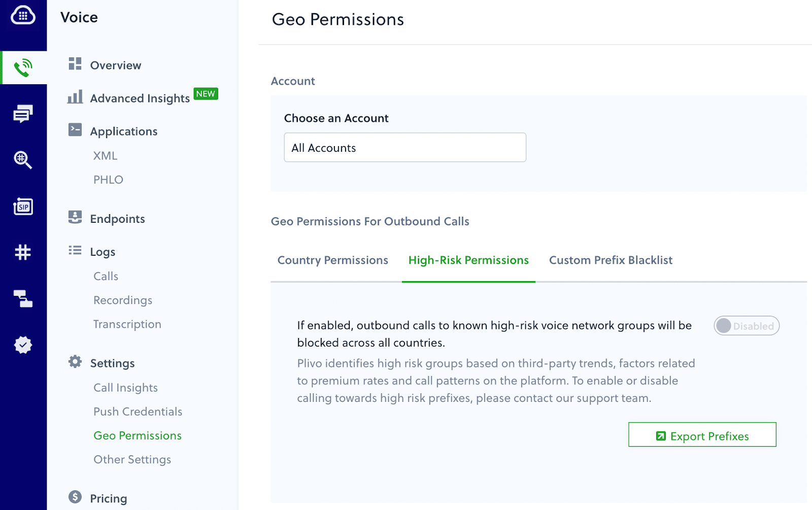The height and width of the screenshot is (510, 812).
Task: Open the Voice phone icon in sidebar
Action: [23, 67]
